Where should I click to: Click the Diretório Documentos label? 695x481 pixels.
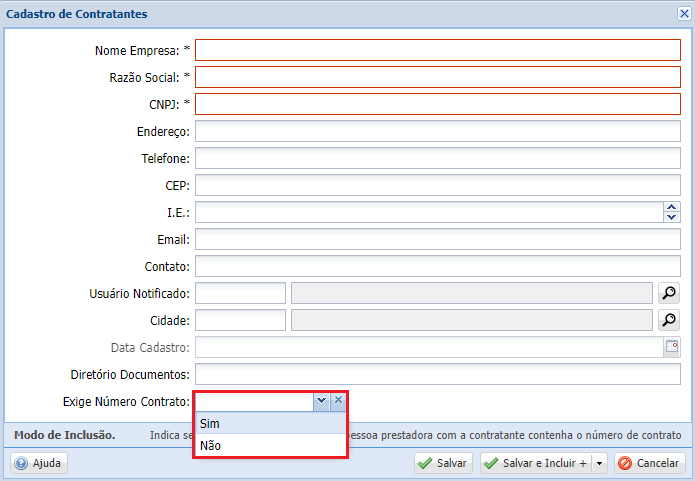(x=130, y=375)
